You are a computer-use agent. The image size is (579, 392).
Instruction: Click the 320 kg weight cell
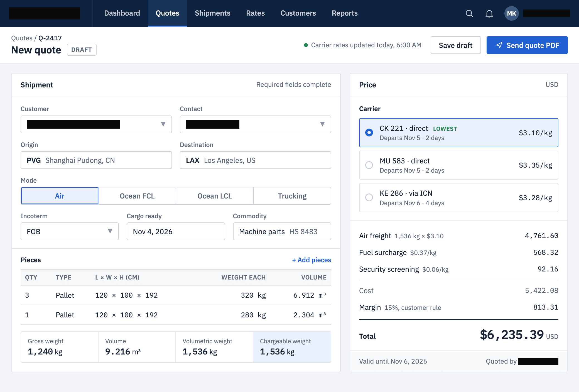click(253, 295)
